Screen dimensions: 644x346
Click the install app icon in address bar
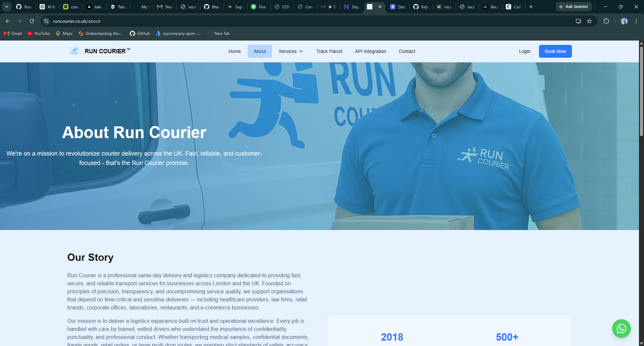[x=579, y=21]
